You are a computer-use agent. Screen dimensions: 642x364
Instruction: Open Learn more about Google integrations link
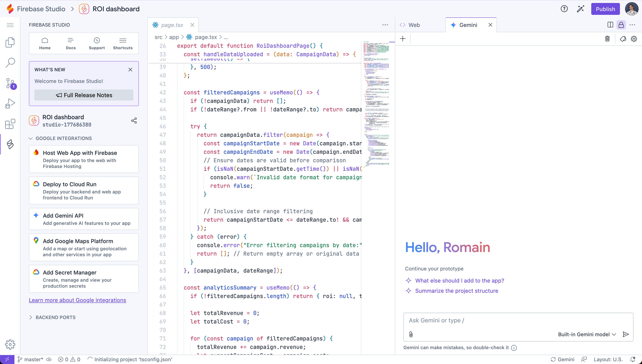(x=77, y=300)
